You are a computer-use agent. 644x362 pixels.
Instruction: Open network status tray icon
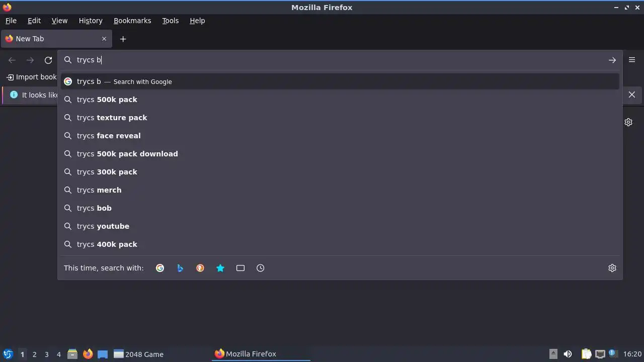point(600,354)
